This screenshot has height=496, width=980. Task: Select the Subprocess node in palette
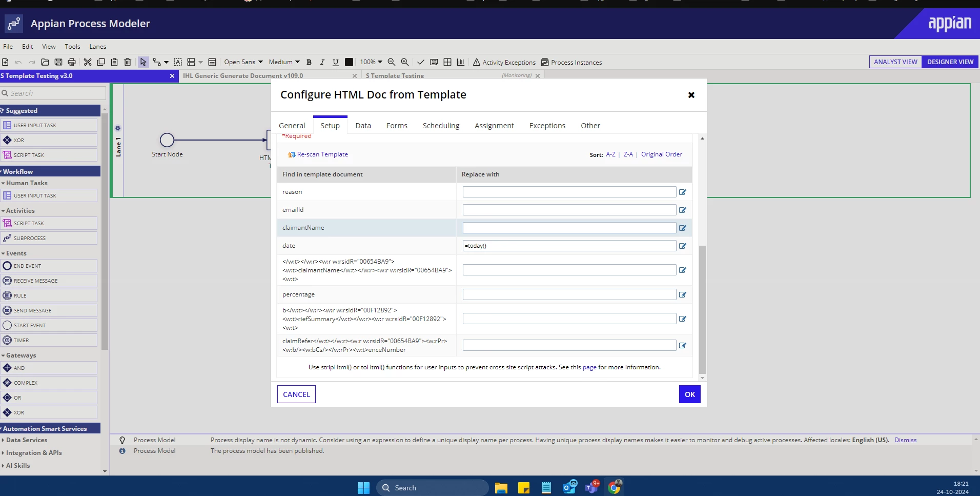click(x=49, y=238)
